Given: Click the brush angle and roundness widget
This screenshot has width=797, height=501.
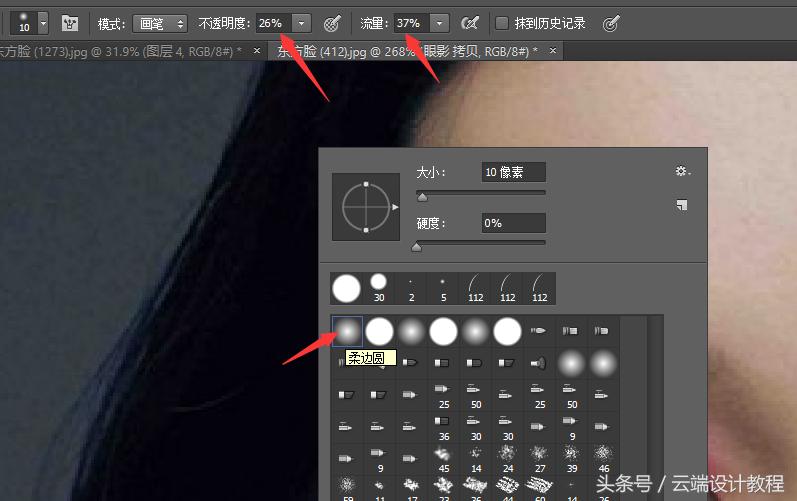Looking at the screenshot, I should pyautogui.click(x=366, y=207).
